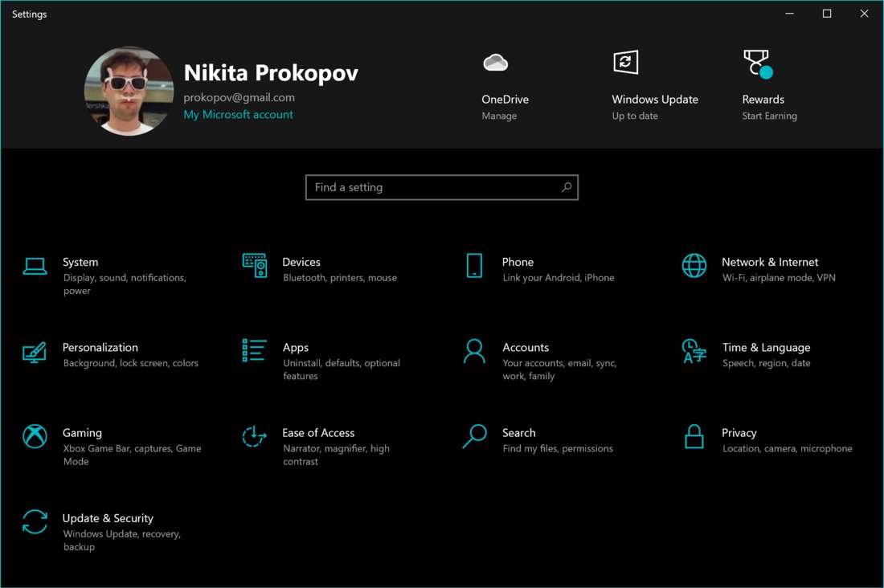Click the Devices keyboard and speaker icon
Screen dimensions: 884x588
[x=255, y=266]
